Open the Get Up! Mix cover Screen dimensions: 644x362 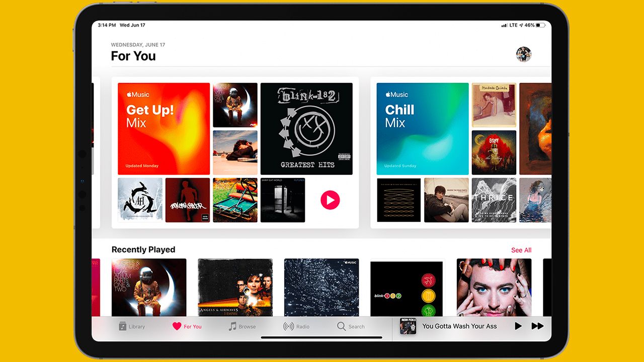tap(164, 129)
